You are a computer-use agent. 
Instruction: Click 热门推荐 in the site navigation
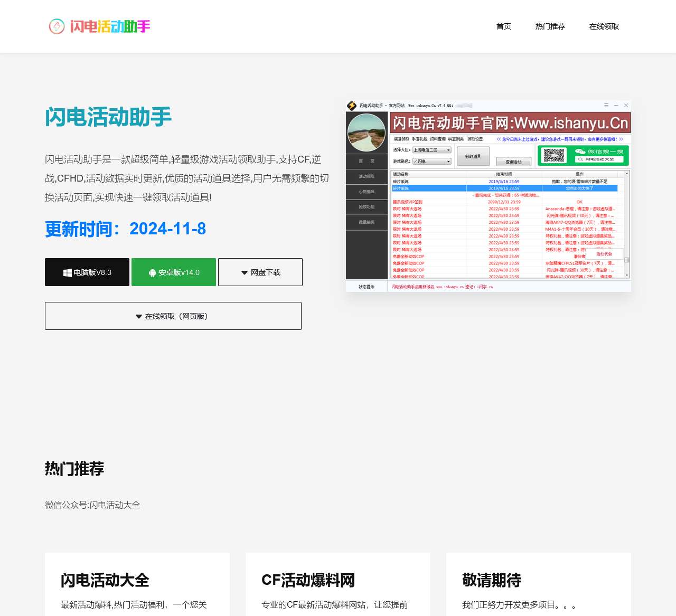point(550,26)
